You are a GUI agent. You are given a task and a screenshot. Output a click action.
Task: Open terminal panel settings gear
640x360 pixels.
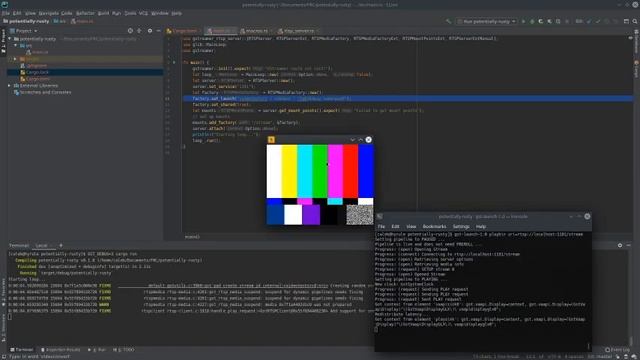(620, 245)
